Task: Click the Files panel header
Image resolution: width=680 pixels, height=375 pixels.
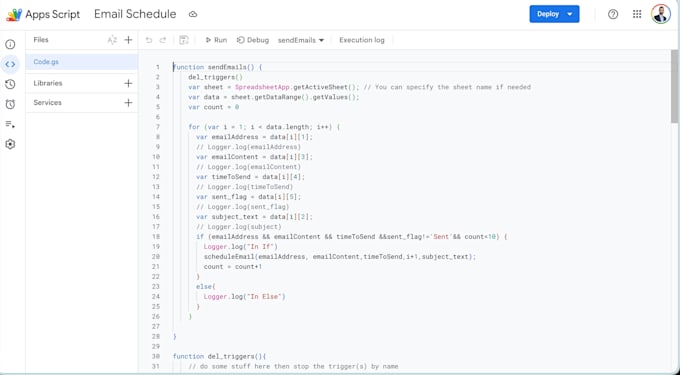Action: tap(41, 40)
